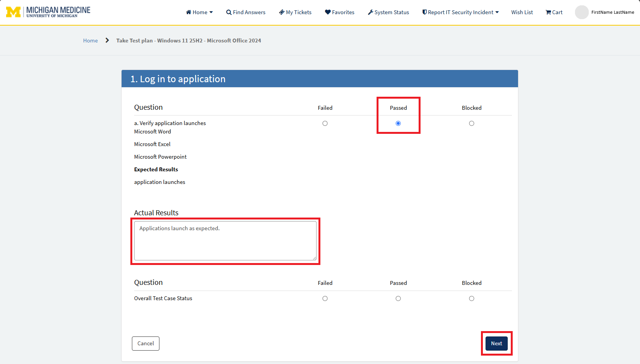
Task: Open the Wish List menu item
Action: [522, 12]
